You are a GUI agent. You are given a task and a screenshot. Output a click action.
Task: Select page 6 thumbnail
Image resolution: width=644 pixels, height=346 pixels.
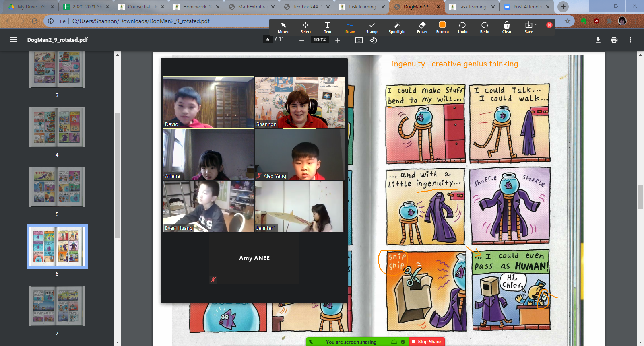57,246
